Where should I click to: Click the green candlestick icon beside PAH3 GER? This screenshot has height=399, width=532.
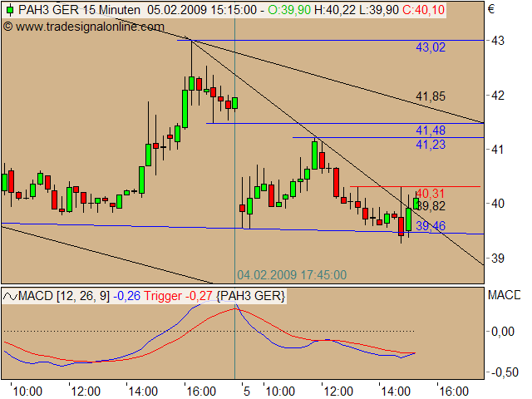click(x=7, y=10)
